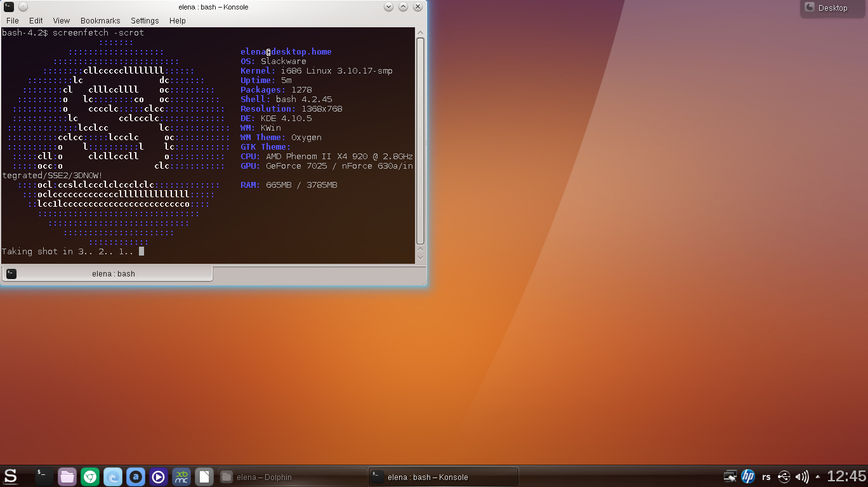The height and width of the screenshot is (487, 868).
Task: Open the Slackware application launcher menu
Action: tap(10, 476)
